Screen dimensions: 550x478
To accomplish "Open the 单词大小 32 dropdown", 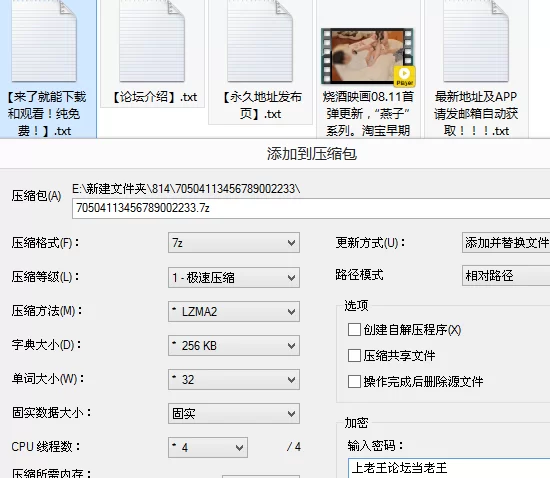I will pyautogui.click(x=234, y=379).
